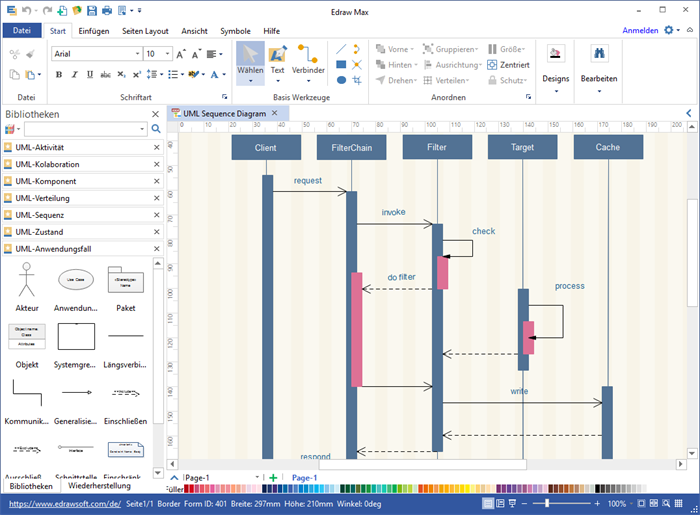The height and width of the screenshot is (515, 700).
Task: Expand the Designs dropdown
Action: click(x=556, y=90)
